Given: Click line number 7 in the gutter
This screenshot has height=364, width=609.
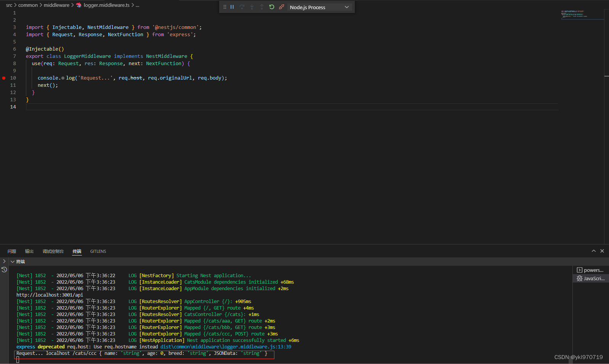Looking at the screenshot, I should tap(14, 56).
